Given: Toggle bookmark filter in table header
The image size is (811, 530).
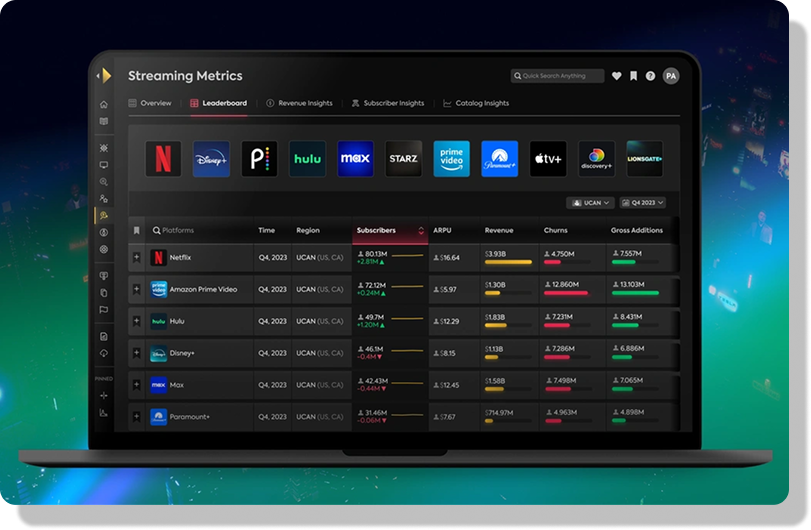Looking at the screenshot, I should [137, 231].
